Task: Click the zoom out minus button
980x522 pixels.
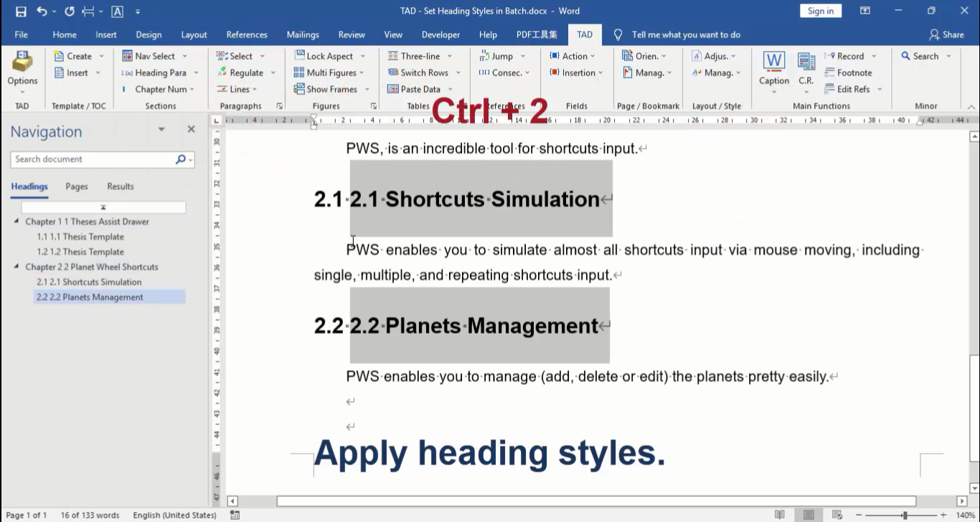Action: (x=858, y=515)
